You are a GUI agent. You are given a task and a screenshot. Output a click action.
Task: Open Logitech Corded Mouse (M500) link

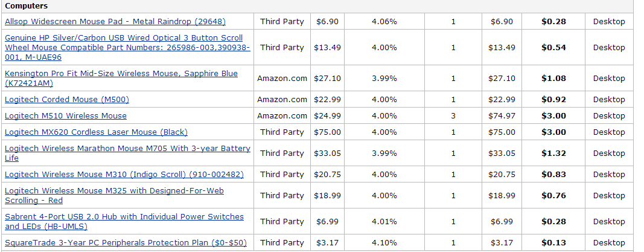click(67, 100)
